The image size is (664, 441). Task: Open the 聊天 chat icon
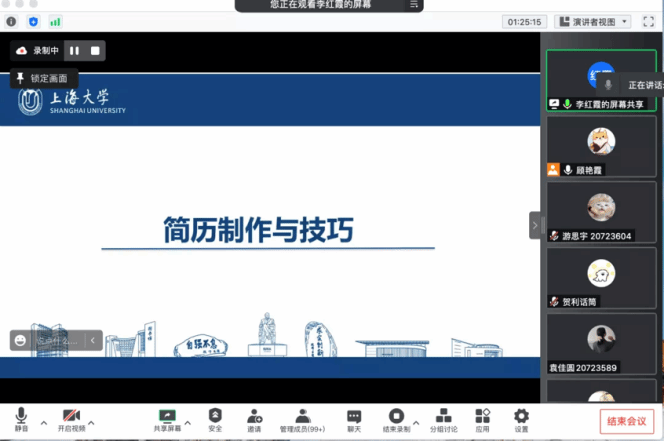pos(354,416)
